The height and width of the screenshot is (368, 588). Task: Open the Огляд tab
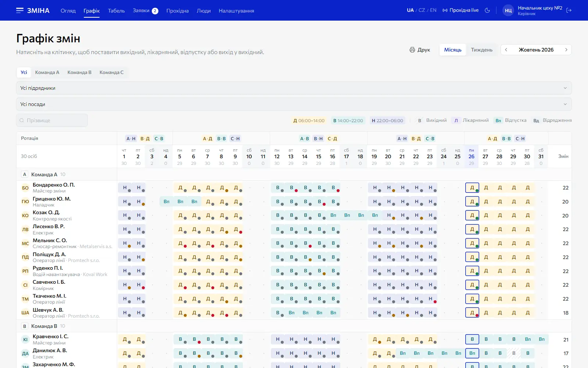tap(68, 11)
